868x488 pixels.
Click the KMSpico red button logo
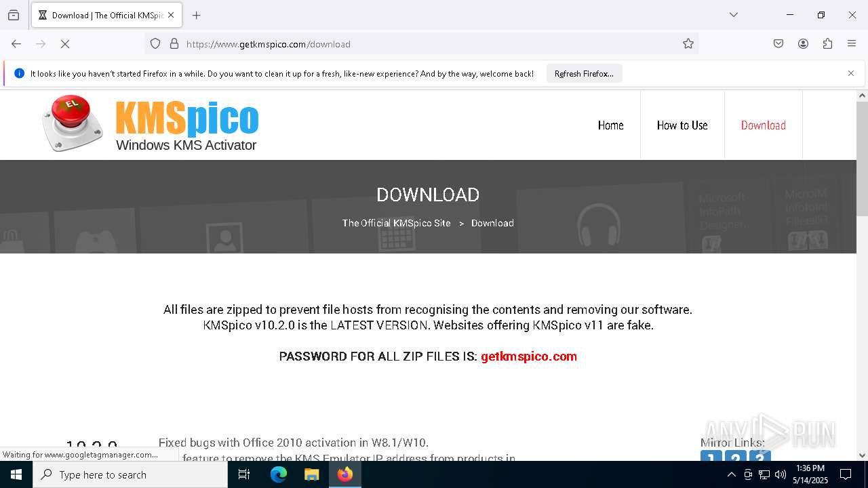(73, 123)
